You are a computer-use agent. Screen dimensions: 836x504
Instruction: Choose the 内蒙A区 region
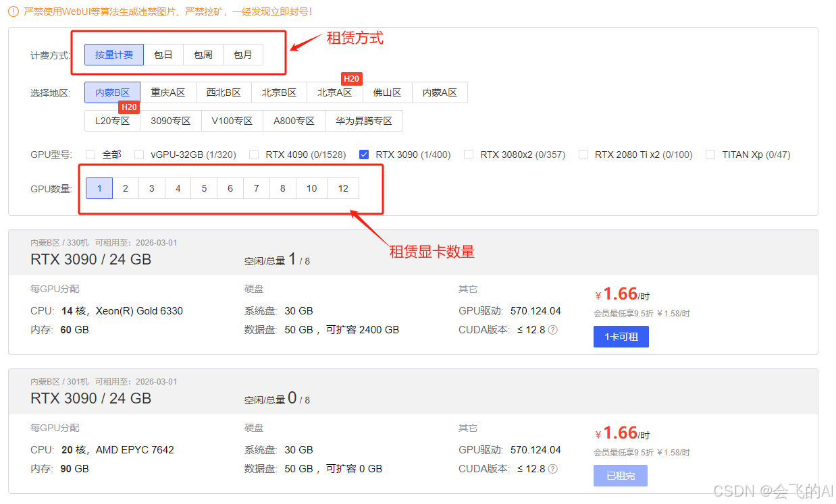[440, 92]
